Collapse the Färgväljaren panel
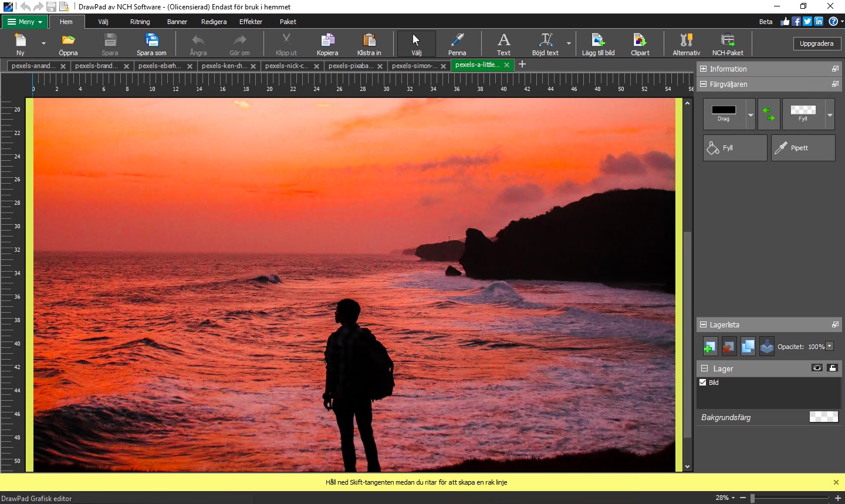This screenshot has width=845, height=504. [x=704, y=84]
